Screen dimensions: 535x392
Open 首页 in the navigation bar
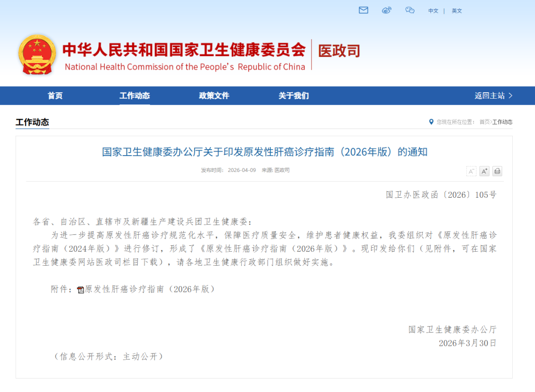click(x=55, y=96)
